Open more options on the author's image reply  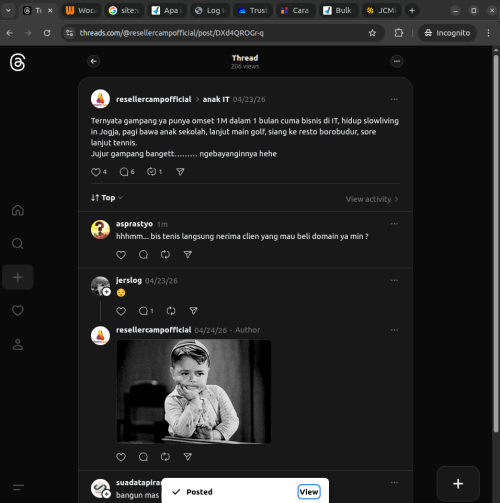point(394,330)
